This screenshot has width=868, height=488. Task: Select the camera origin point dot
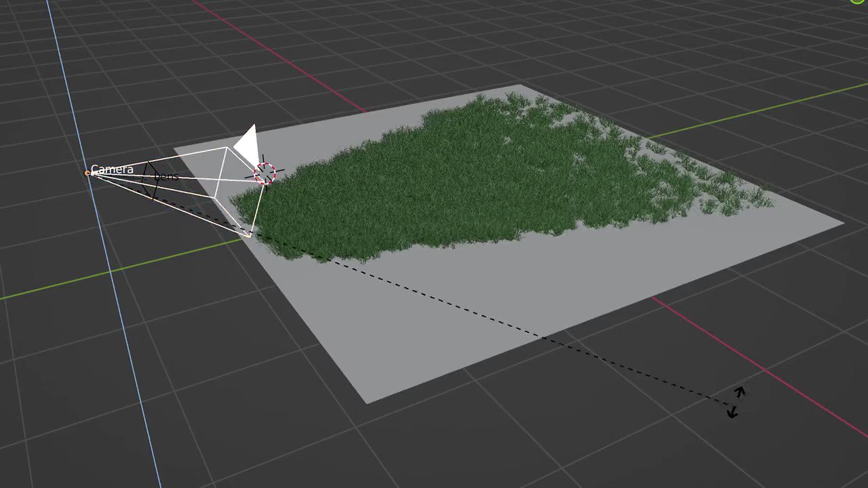click(x=87, y=174)
